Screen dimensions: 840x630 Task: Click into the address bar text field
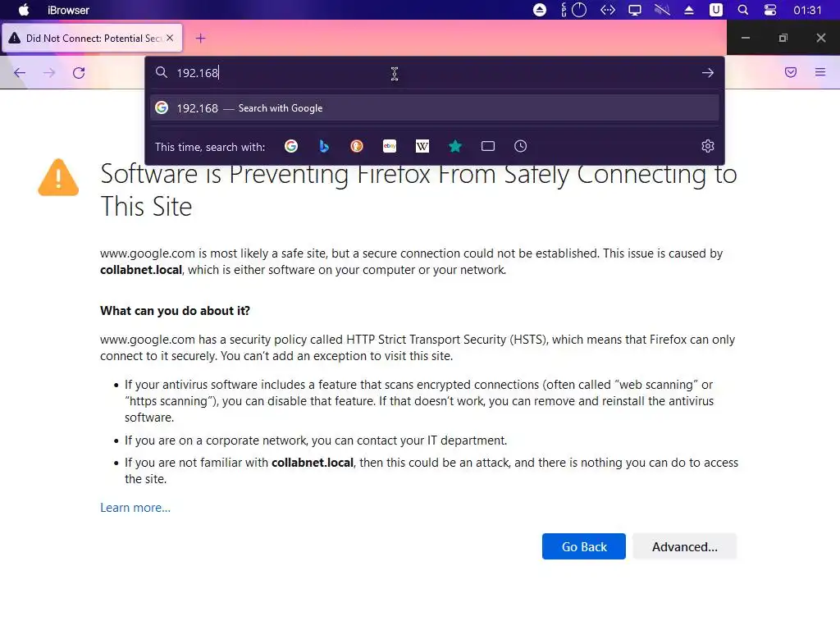(x=434, y=73)
